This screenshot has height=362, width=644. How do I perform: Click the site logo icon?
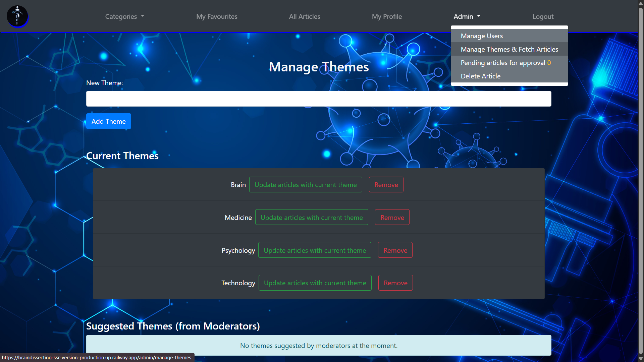click(17, 16)
